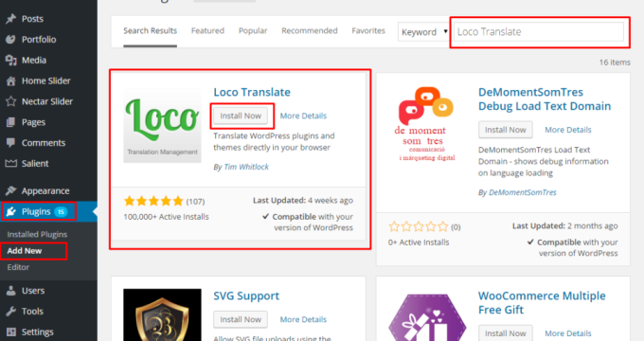The width and height of the screenshot is (644, 341).
Task: Click 'Last Updated: 2 months ago' text
Action: 564,226
